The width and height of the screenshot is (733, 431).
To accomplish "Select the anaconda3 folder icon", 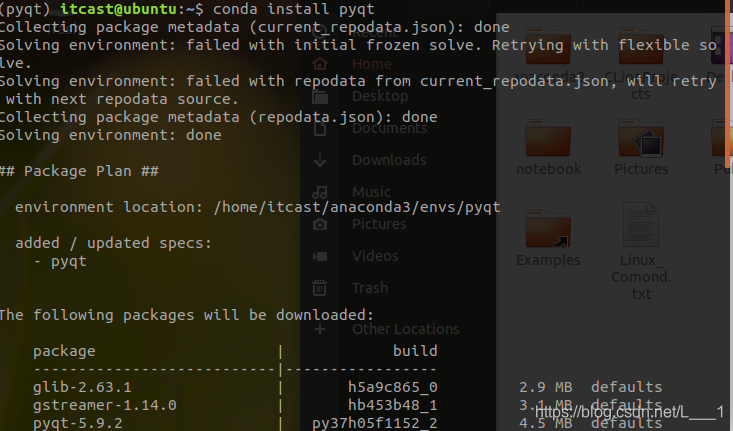I will 548,46.
